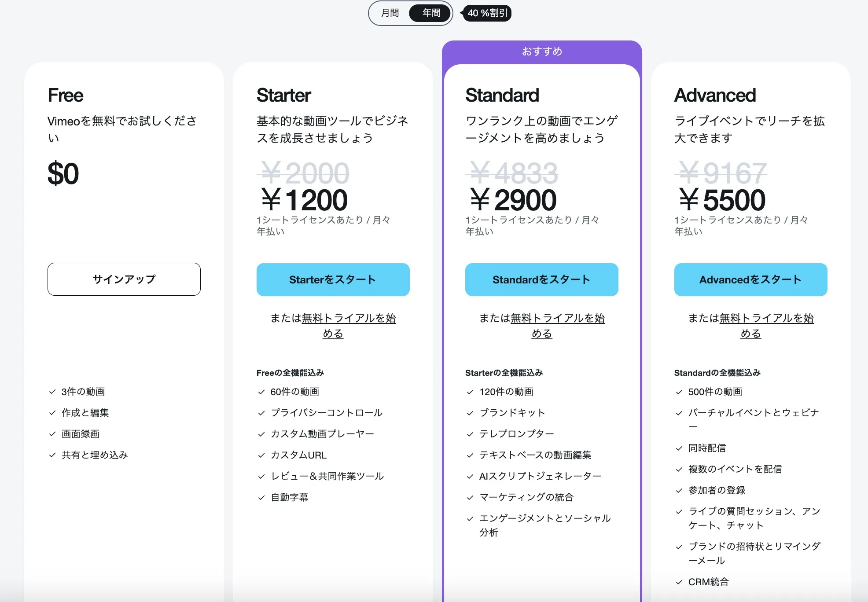868x602 pixels.
Task: Click the Vimeoを無料でお試しください description
Action: pos(122,129)
